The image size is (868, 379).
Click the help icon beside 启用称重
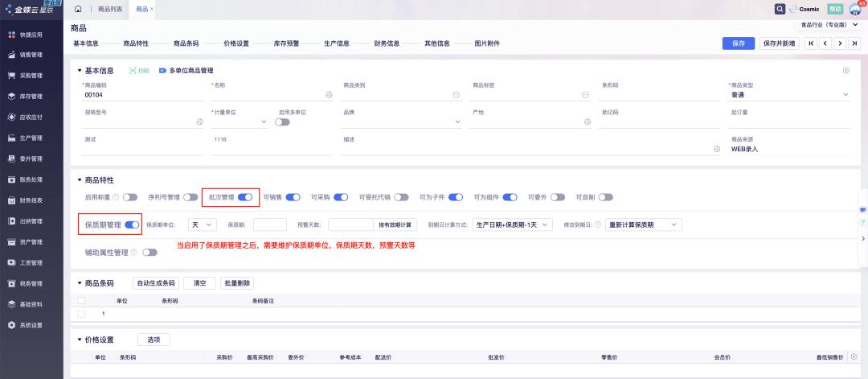(116, 196)
